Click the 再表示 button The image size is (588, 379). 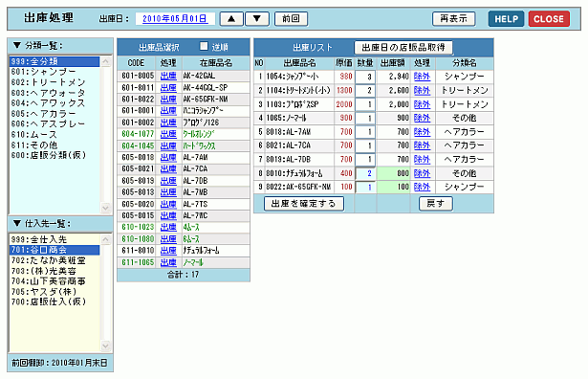(454, 19)
